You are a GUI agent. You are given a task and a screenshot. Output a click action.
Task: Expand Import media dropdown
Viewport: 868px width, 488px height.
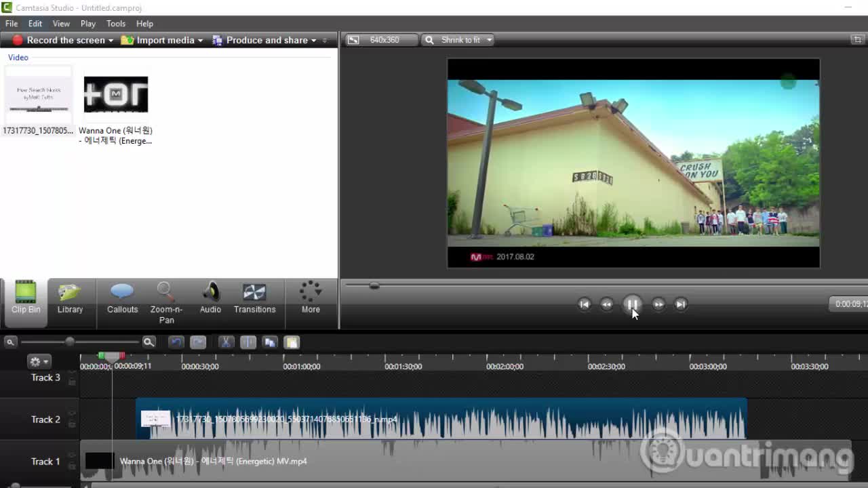[x=200, y=41]
